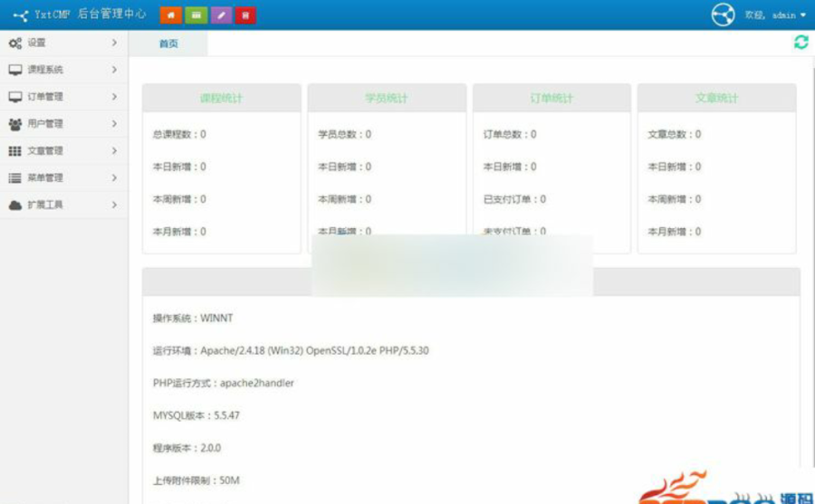The height and width of the screenshot is (504, 815).
Task: Expand the 菜单管理 menu chevron
Action: (114, 177)
